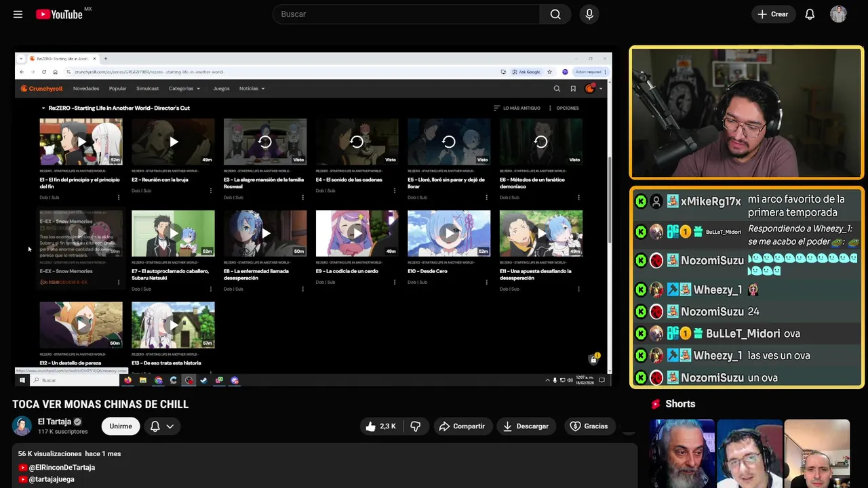This screenshot has height=488, width=868.
Task: Expand the Noticias dropdown in Crunchyroll
Action: click(252, 89)
